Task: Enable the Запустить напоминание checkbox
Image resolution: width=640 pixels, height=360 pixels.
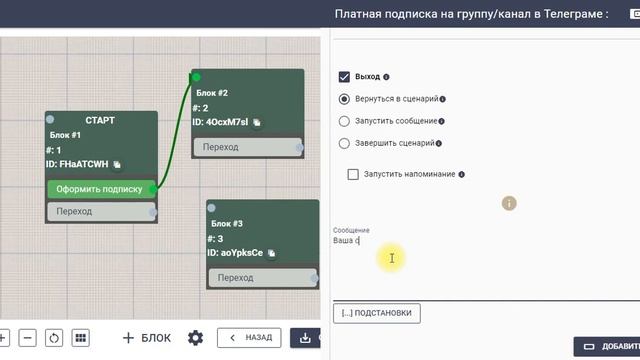Action: pyautogui.click(x=353, y=174)
